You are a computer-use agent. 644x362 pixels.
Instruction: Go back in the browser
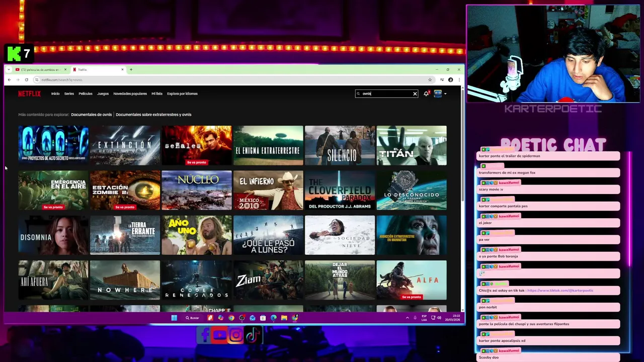pyautogui.click(x=9, y=79)
